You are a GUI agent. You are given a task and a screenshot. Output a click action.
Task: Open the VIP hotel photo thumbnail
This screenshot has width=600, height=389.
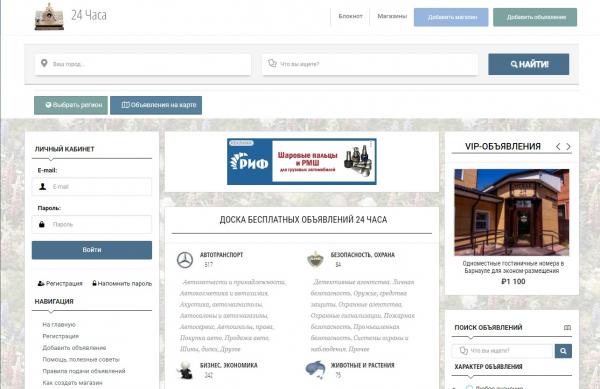(512, 212)
